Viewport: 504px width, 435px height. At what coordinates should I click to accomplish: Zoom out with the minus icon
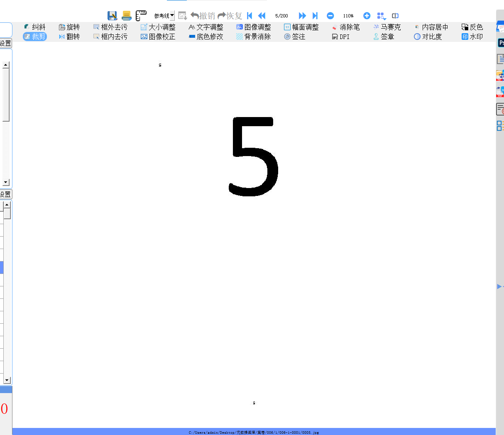click(330, 16)
